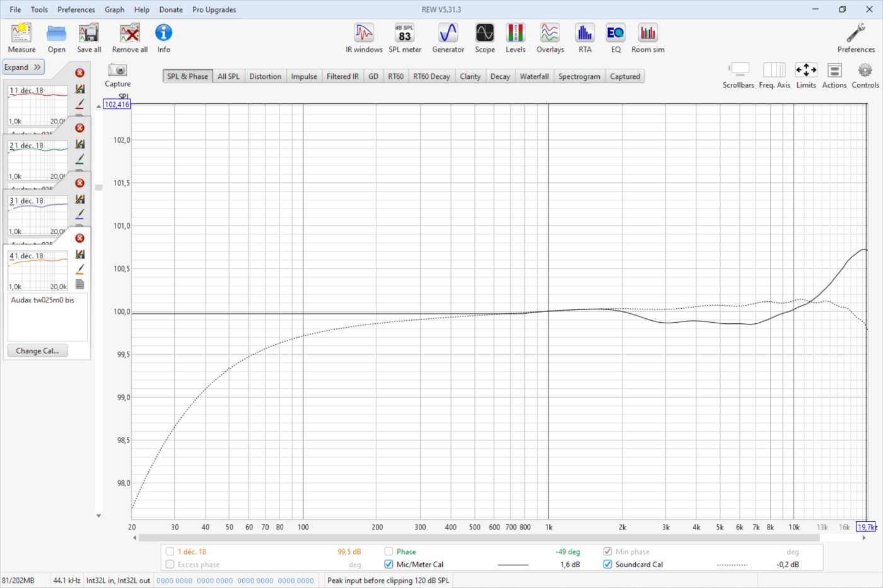The image size is (883, 588).
Task: Disable the Soundcard Cal trace
Action: pyautogui.click(x=607, y=565)
